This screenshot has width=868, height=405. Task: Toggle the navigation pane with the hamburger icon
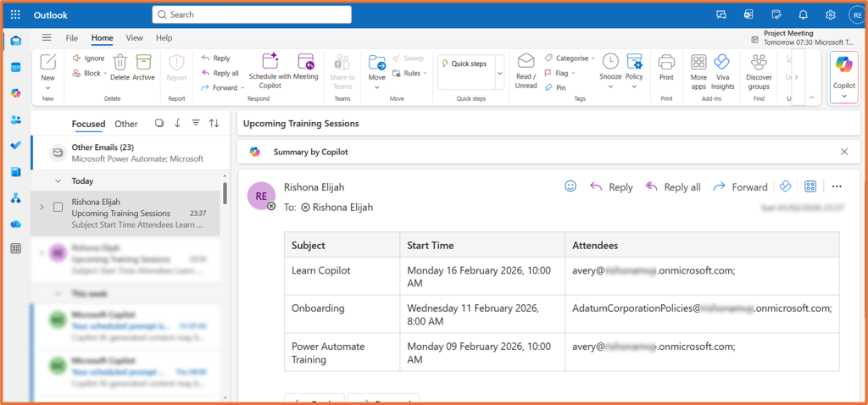pos(47,38)
